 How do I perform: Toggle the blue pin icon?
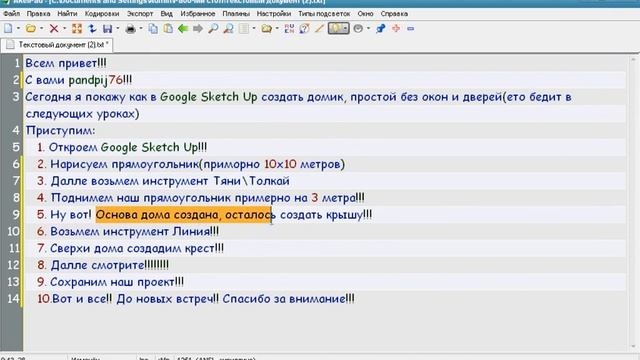coord(380,29)
